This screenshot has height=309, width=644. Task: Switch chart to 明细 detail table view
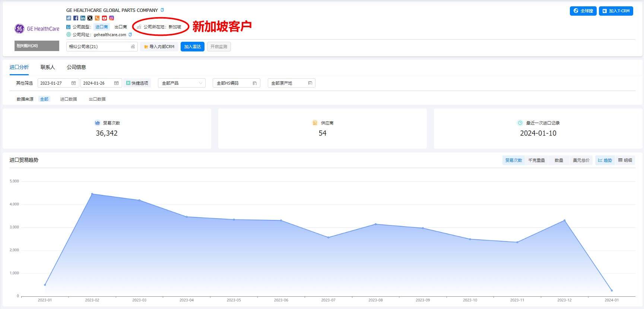(625, 160)
